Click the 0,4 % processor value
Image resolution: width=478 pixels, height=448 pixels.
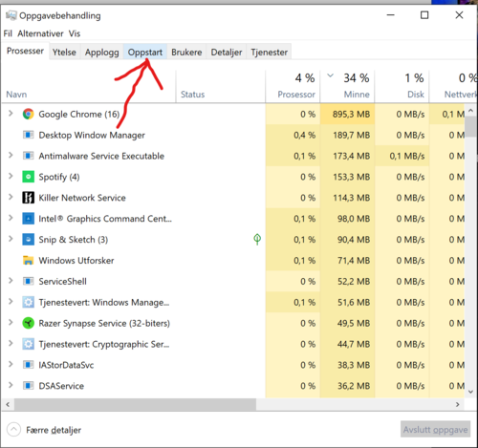click(304, 135)
